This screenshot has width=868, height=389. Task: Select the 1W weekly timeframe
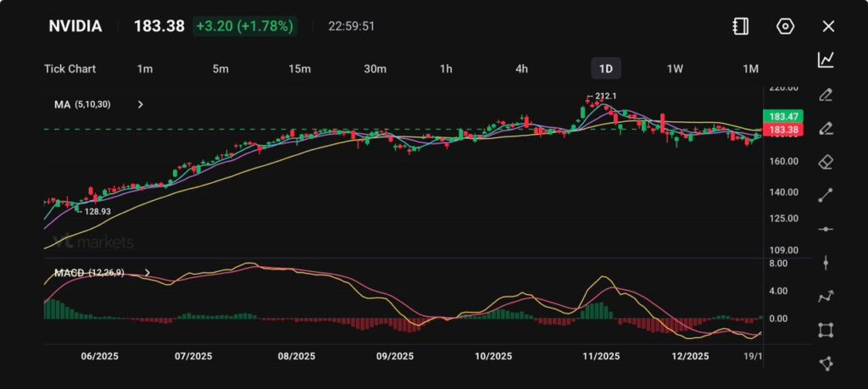[x=676, y=69]
